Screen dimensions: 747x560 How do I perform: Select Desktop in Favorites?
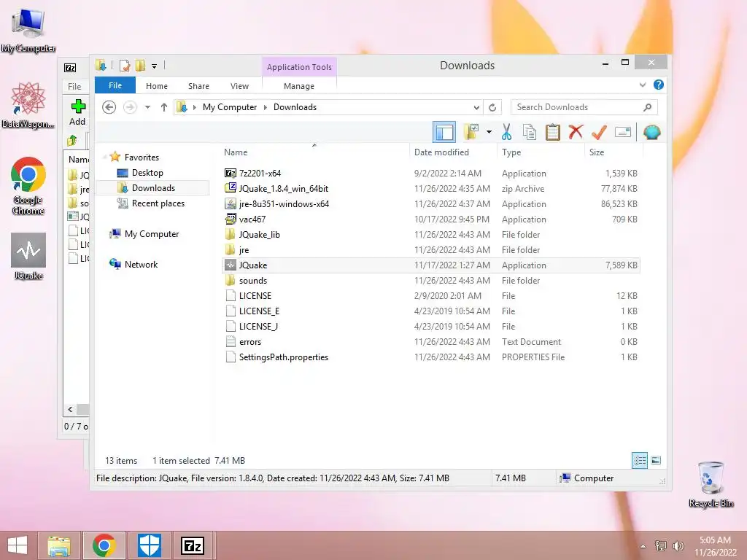click(x=147, y=173)
